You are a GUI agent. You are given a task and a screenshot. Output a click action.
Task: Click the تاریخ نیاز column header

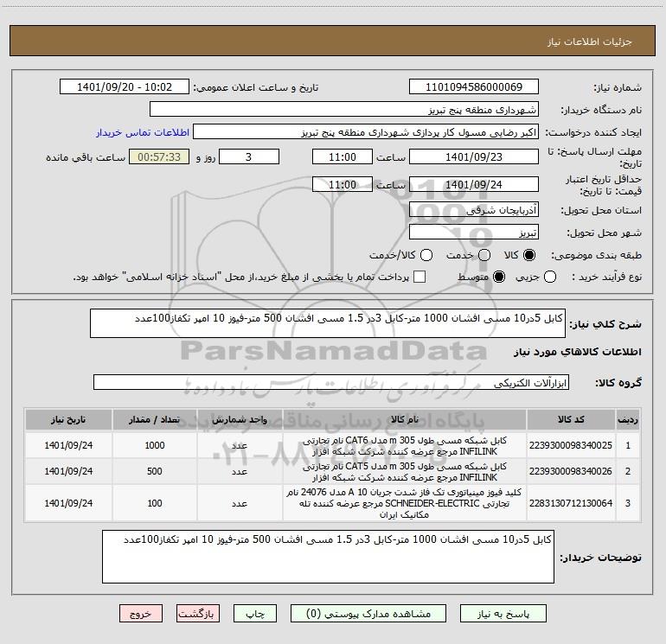click(x=68, y=419)
